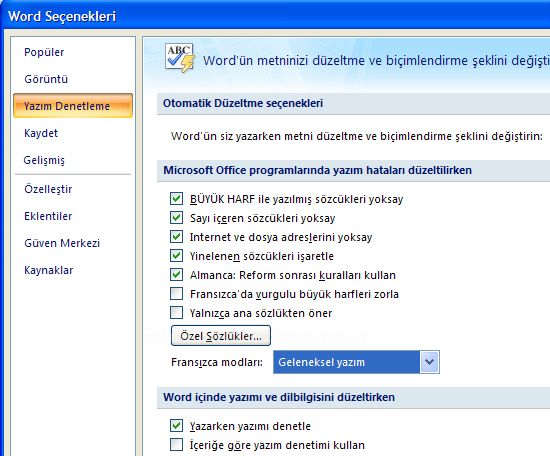The height and width of the screenshot is (456, 550).
Task: Open the Görüntü category
Action: [x=46, y=79]
